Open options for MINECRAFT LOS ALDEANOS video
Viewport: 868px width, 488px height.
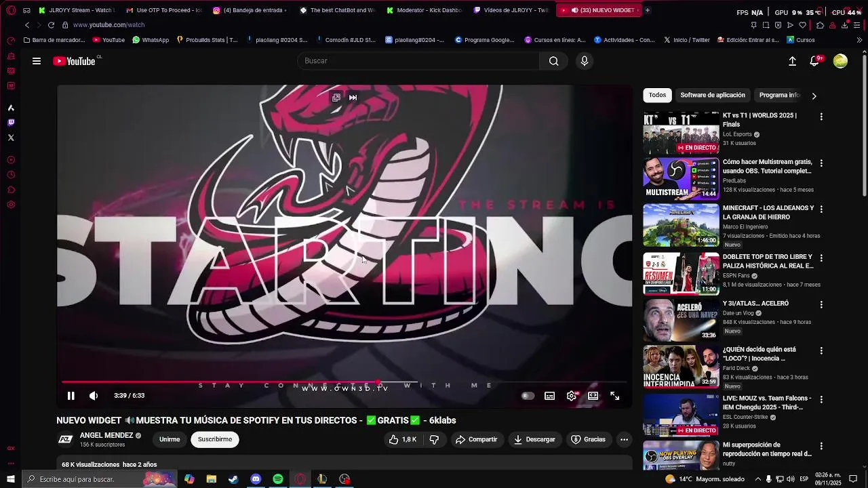tap(821, 209)
